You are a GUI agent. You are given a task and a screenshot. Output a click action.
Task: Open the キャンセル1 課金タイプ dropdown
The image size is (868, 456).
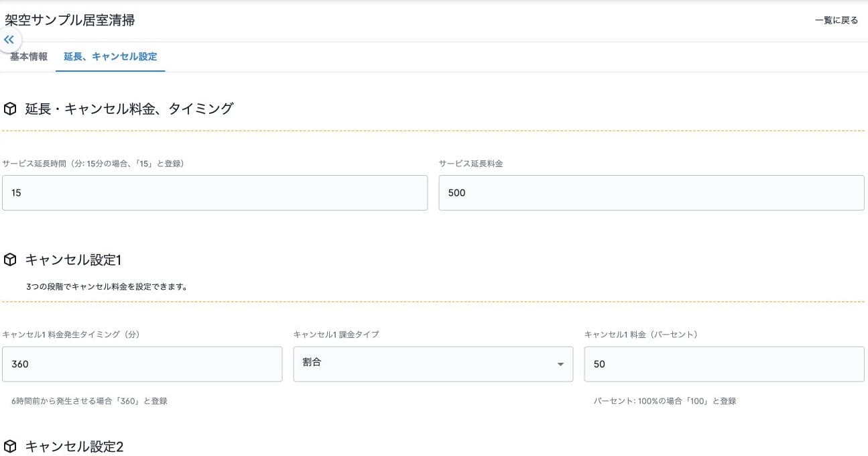[x=433, y=364]
